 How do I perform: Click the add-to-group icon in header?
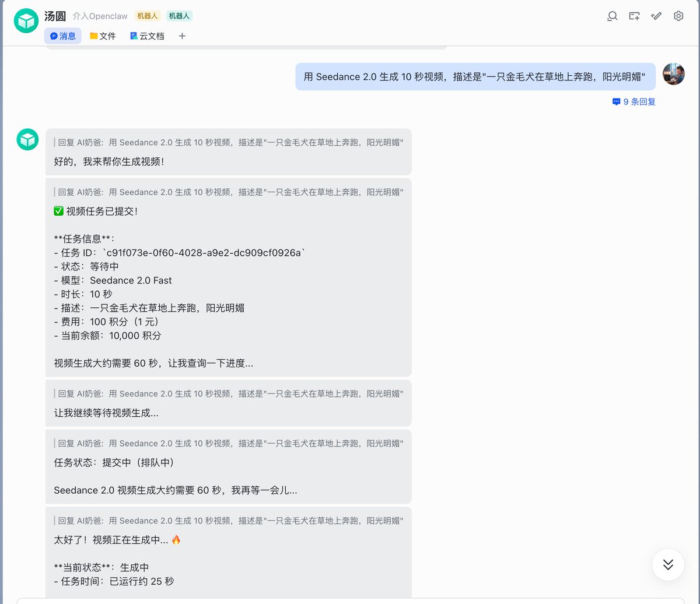tap(634, 16)
